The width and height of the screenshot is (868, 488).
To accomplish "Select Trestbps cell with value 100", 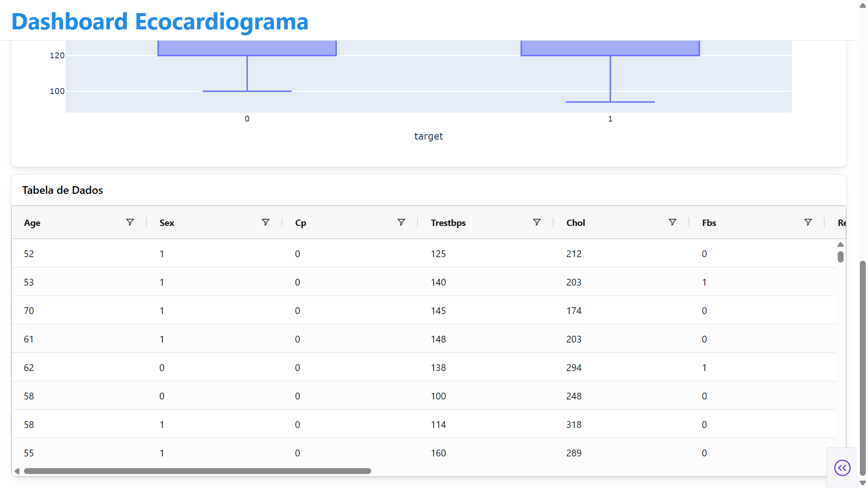I will 486,396.
